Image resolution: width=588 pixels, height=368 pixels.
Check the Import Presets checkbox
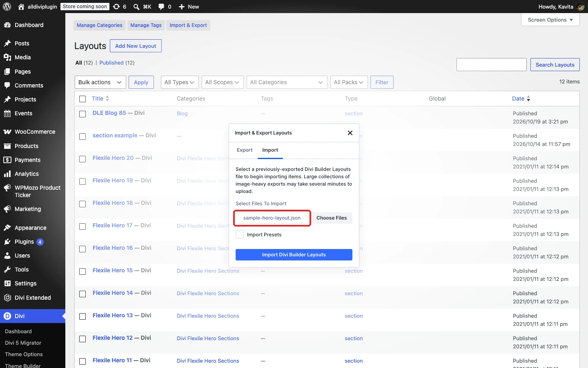click(240, 234)
